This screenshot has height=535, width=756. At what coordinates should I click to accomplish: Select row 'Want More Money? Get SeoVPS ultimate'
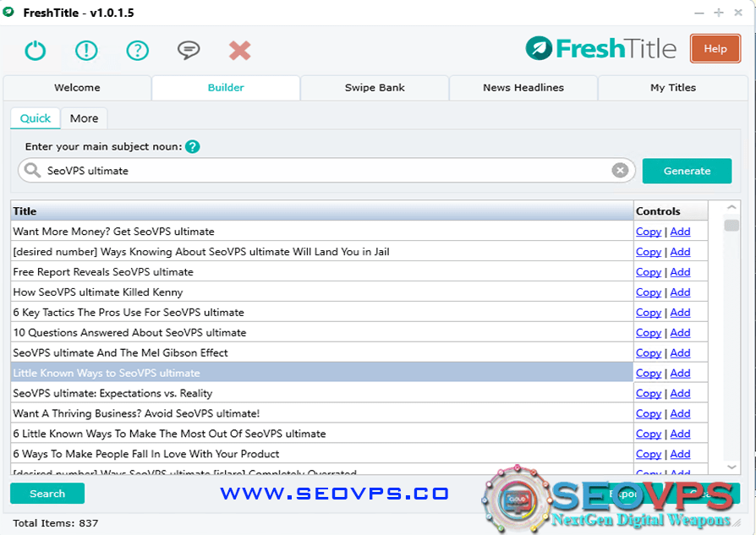(x=322, y=232)
